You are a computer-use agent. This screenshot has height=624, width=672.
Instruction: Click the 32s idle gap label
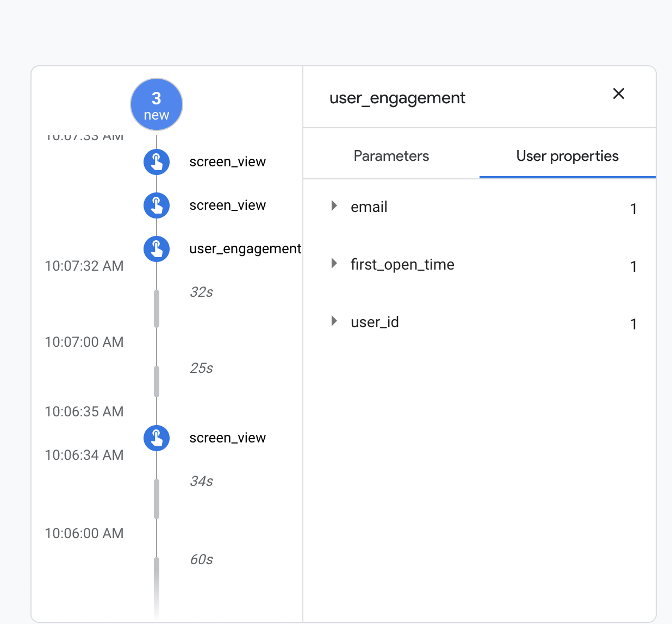click(x=201, y=292)
